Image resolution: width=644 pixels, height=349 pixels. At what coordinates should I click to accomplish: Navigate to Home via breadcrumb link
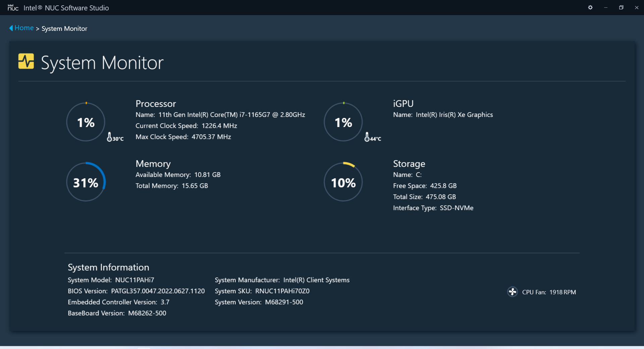[x=24, y=28]
